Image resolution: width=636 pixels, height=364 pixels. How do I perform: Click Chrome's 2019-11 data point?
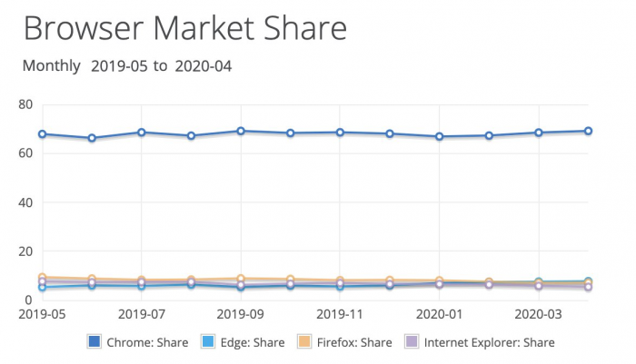340,133
